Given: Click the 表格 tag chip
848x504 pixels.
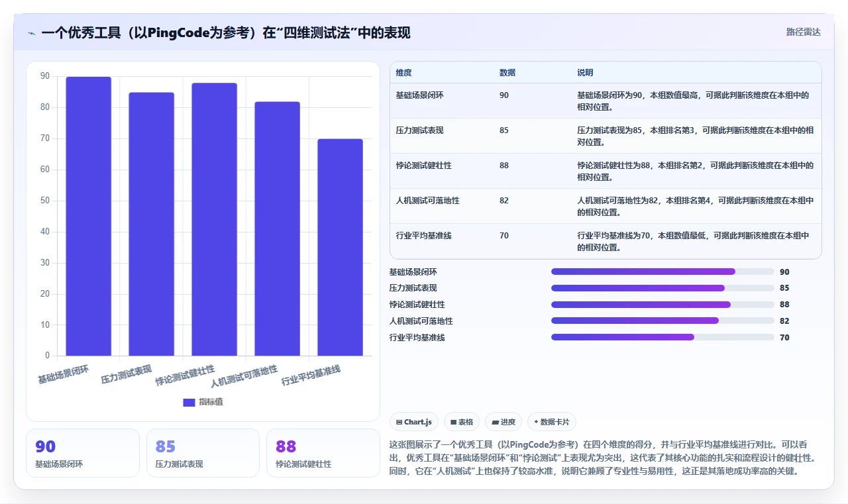Looking at the screenshot, I should [x=462, y=422].
